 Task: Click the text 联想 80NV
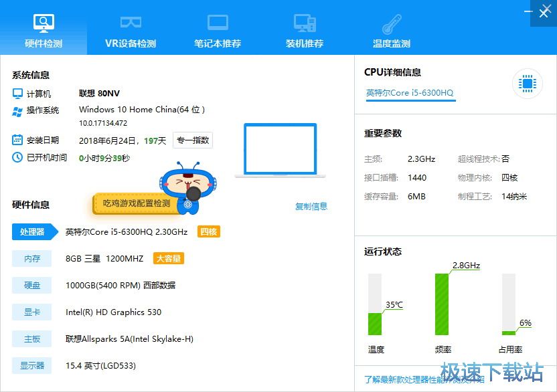[x=99, y=94]
